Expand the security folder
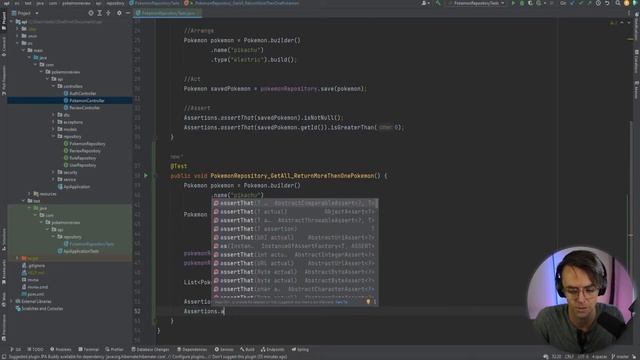This screenshot has height=360, width=640. [x=53, y=172]
